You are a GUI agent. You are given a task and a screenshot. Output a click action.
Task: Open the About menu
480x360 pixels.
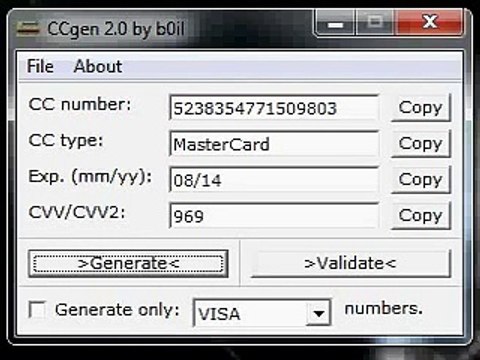point(98,66)
